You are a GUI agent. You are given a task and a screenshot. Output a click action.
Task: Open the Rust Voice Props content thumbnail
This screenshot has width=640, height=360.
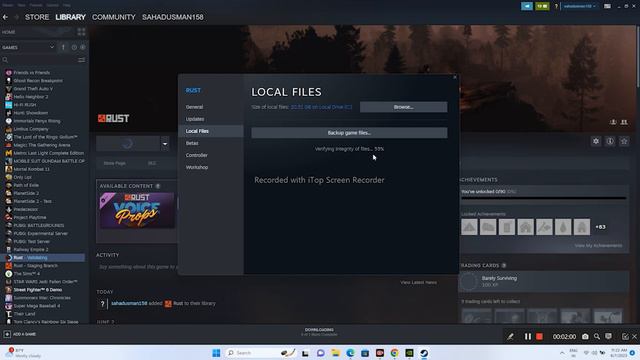point(137,211)
